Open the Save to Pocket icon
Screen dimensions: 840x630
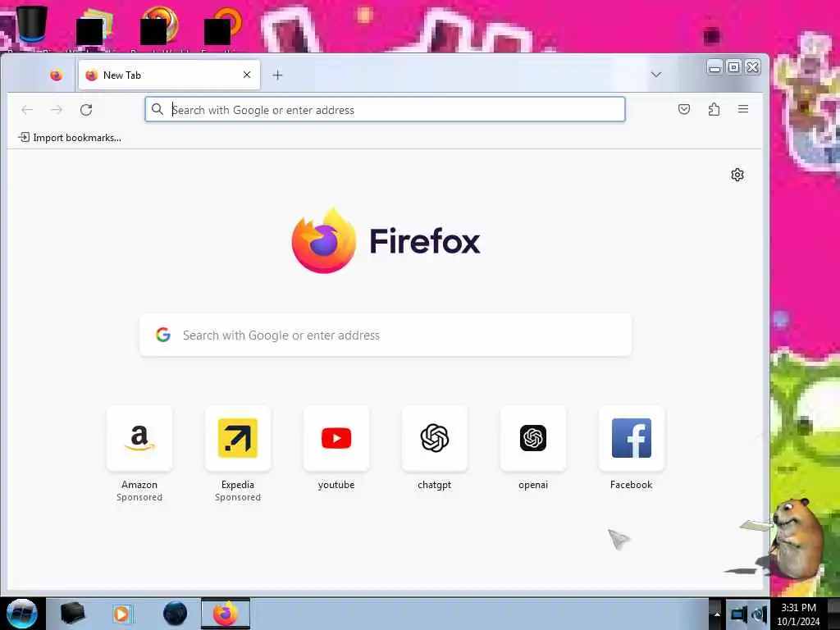click(x=684, y=109)
